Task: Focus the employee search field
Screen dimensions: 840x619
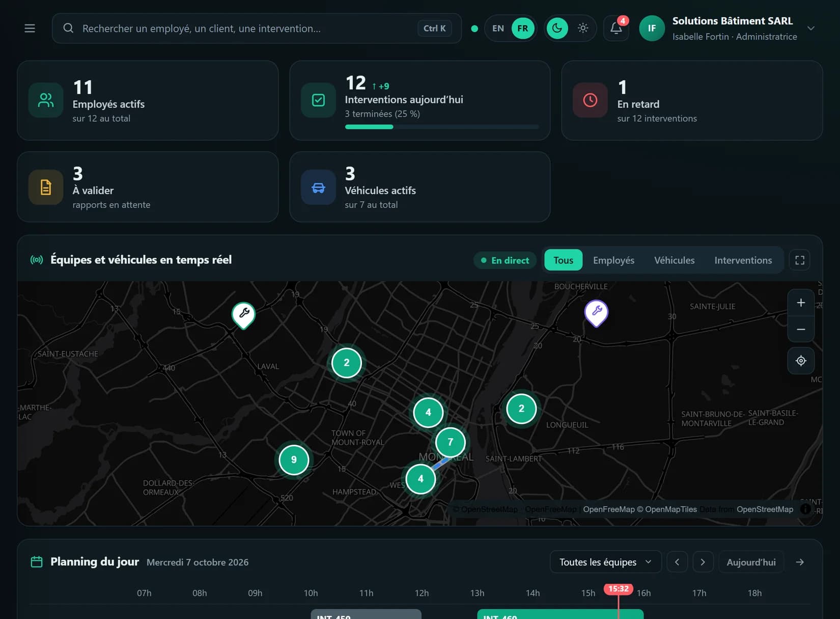Action: point(257,29)
